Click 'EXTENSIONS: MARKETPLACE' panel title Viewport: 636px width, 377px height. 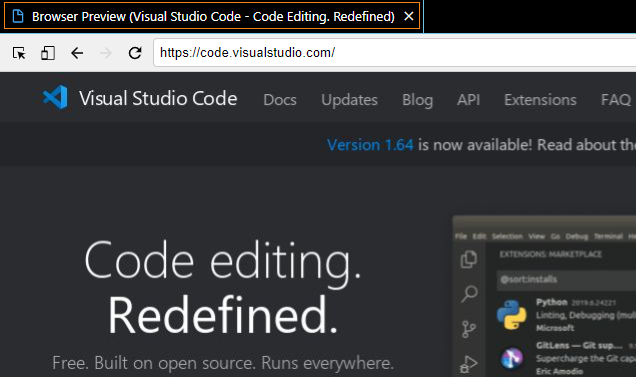point(551,254)
